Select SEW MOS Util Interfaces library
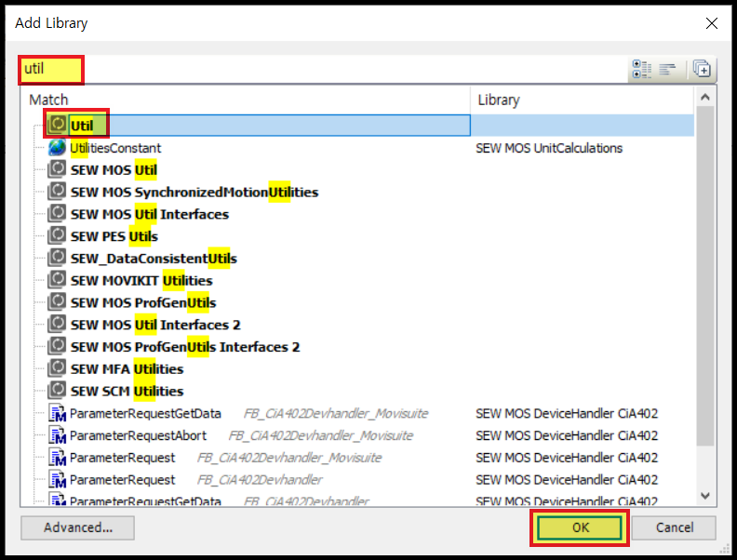 click(x=150, y=214)
